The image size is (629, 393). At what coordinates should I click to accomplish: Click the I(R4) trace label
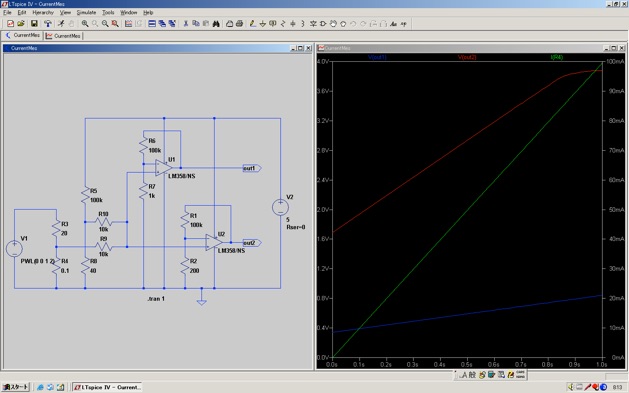pos(557,57)
